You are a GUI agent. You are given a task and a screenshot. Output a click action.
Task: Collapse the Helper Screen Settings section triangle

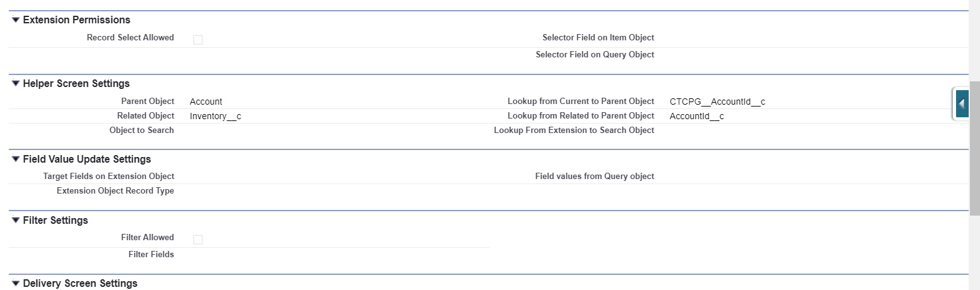pos(16,84)
